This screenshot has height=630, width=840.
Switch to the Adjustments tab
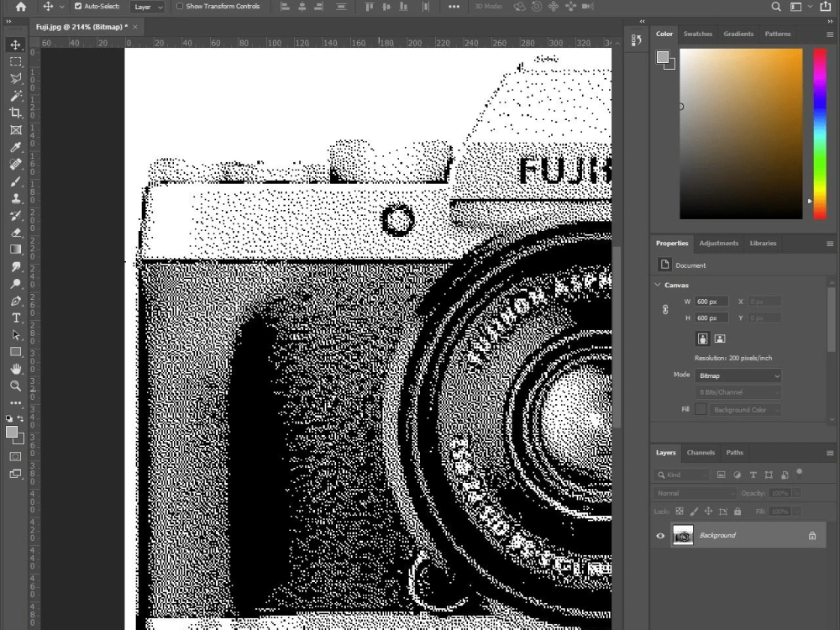(718, 244)
